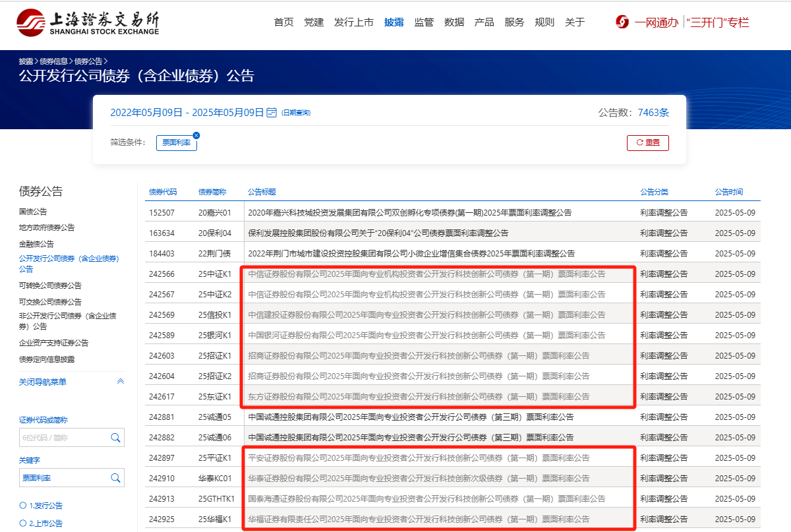Viewport: 791px width, 532px height.
Task: Click magnifier icon in keyword search box
Action: (x=116, y=477)
